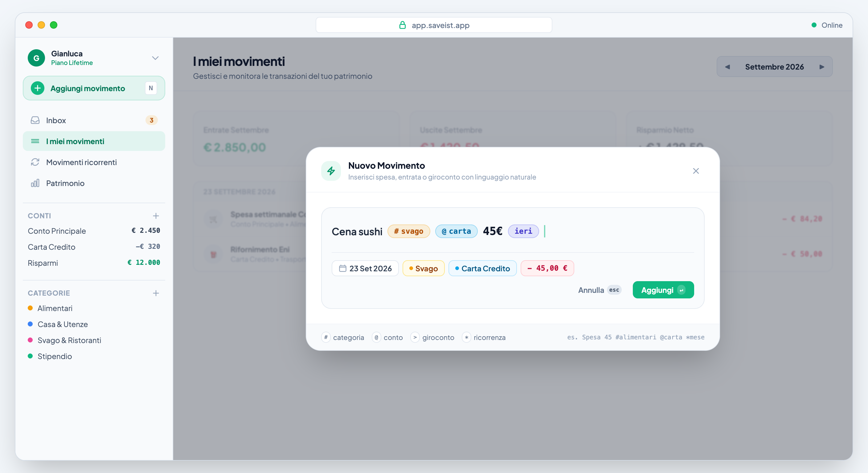Click the 45€ amount in the input
868x473 pixels.
click(x=493, y=231)
